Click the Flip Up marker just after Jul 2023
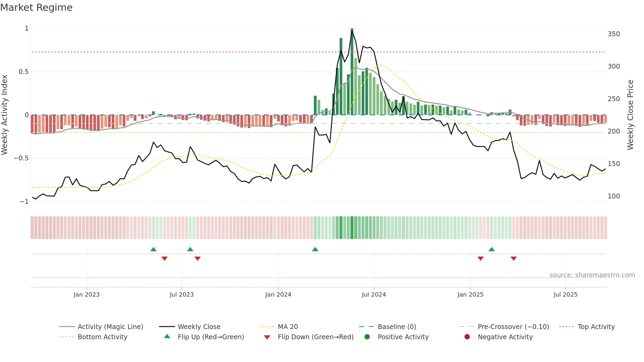 190,249
